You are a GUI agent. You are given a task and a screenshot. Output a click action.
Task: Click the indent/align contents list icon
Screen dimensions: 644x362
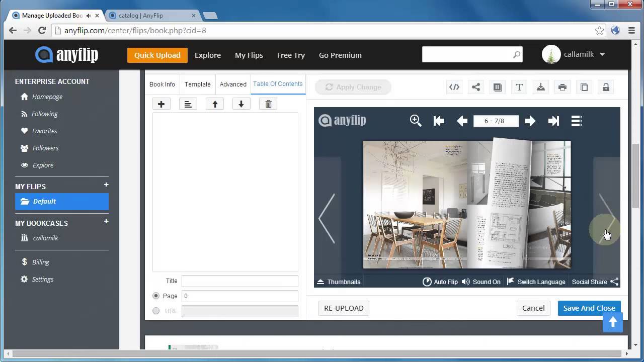[188, 104]
